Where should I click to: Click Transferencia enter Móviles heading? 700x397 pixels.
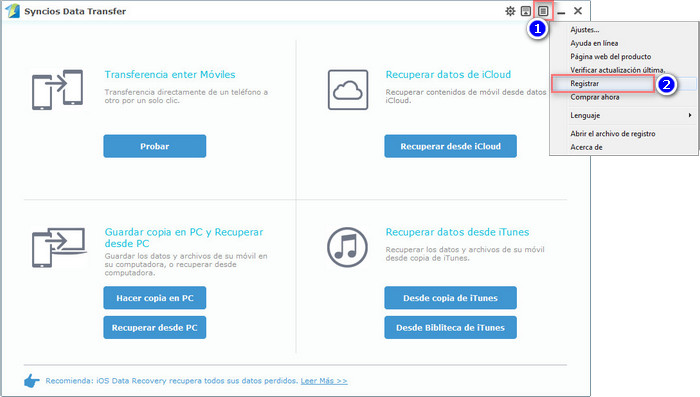click(x=170, y=75)
